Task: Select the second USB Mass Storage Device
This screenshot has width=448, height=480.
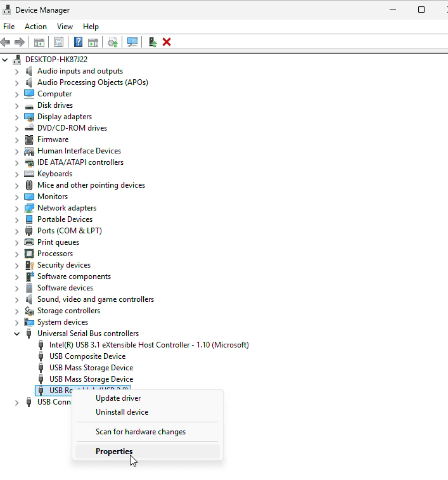Action: [91, 379]
